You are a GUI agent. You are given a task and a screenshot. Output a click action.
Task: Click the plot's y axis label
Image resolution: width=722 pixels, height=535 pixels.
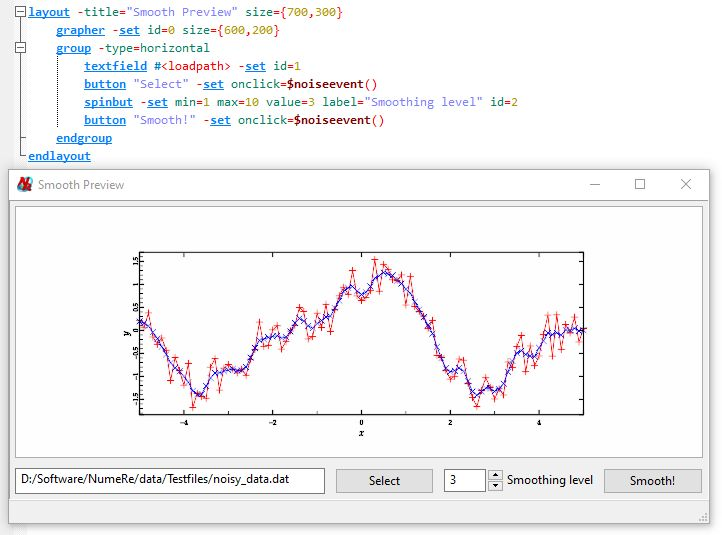click(x=126, y=332)
